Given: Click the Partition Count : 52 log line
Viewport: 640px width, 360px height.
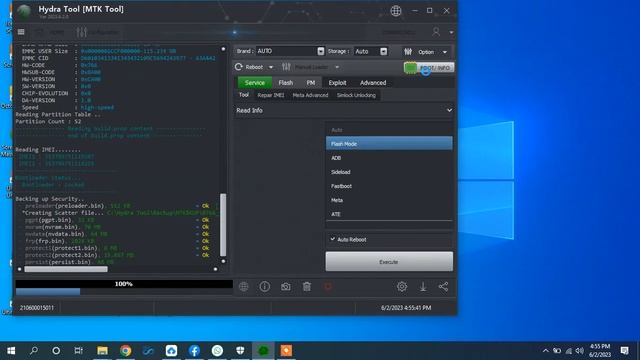Looking at the screenshot, I should tap(48, 122).
